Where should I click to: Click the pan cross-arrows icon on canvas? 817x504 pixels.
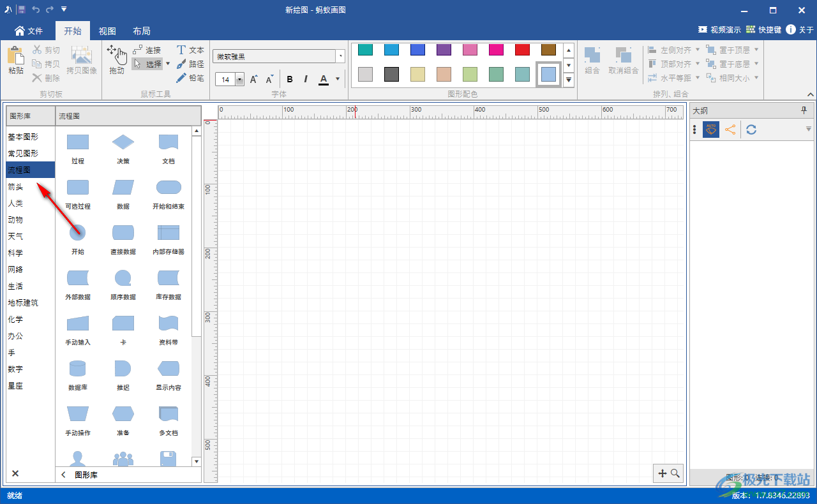[662, 473]
